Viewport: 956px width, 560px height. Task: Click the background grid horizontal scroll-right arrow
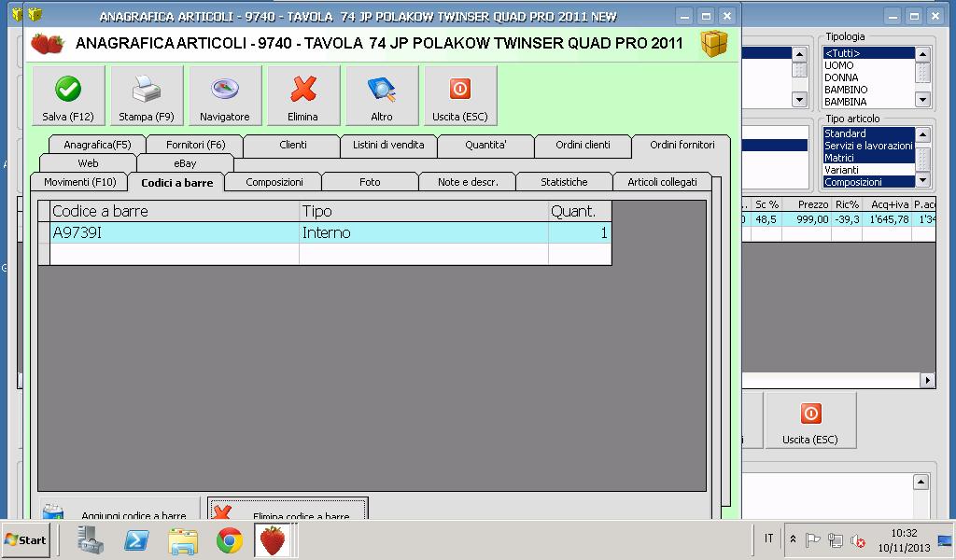point(927,380)
